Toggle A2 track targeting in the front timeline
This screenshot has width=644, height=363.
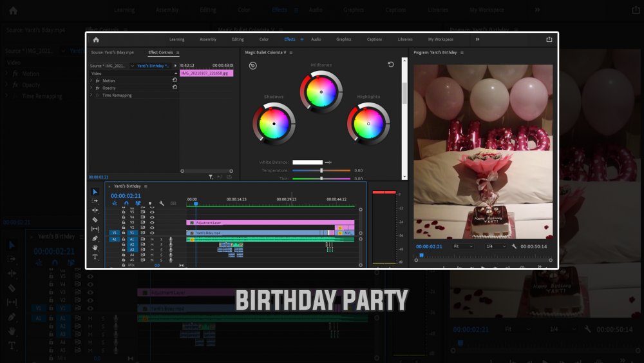pos(132,244)
